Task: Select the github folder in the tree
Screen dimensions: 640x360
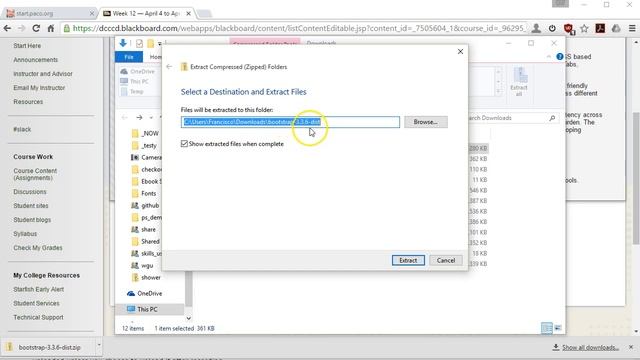Action: [x=145, y=205]
